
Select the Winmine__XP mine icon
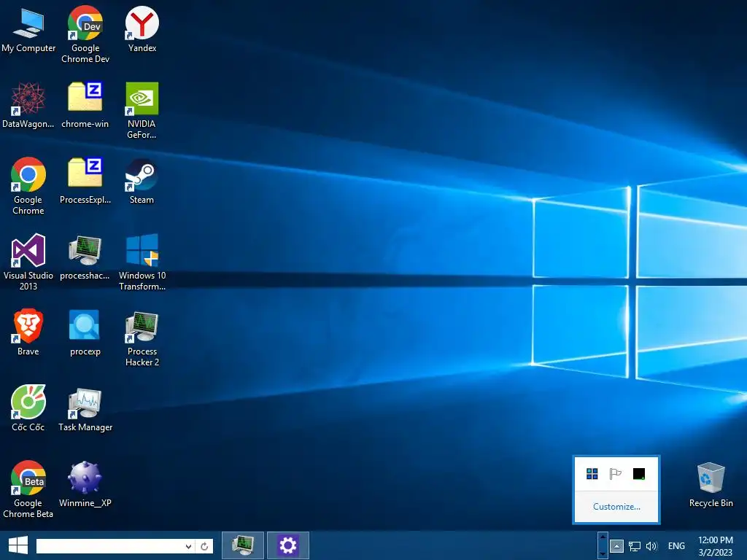click(85, 484)
